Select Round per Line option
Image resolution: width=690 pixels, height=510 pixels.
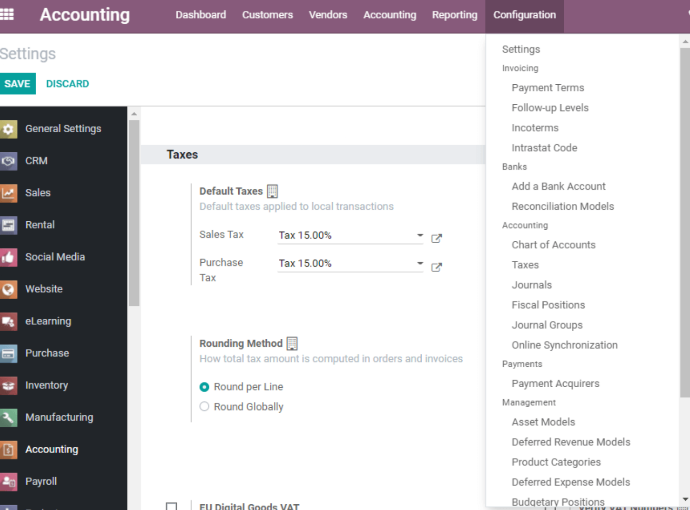pyautogui.click(x=204, y=387)
